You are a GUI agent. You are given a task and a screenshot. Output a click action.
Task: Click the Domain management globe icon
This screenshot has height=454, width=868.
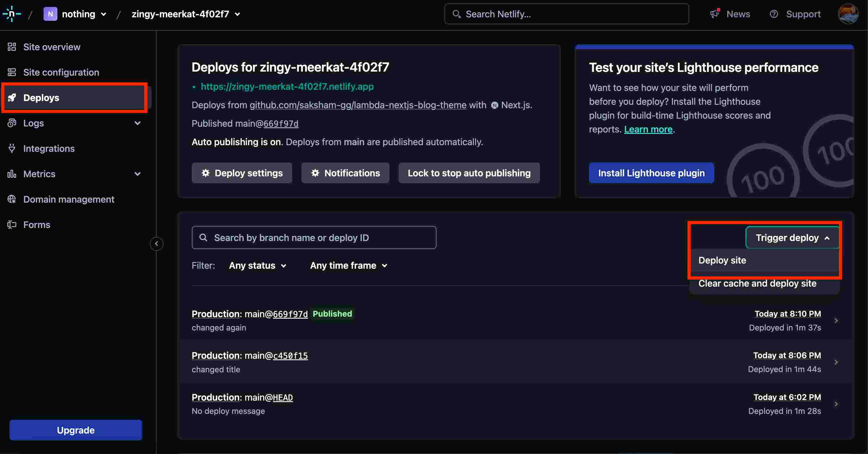point(12,199)
